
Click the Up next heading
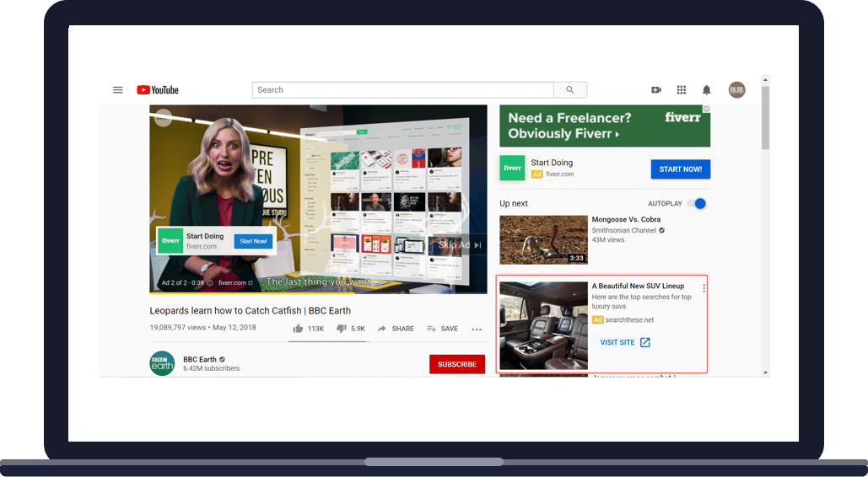click(514, 204)
